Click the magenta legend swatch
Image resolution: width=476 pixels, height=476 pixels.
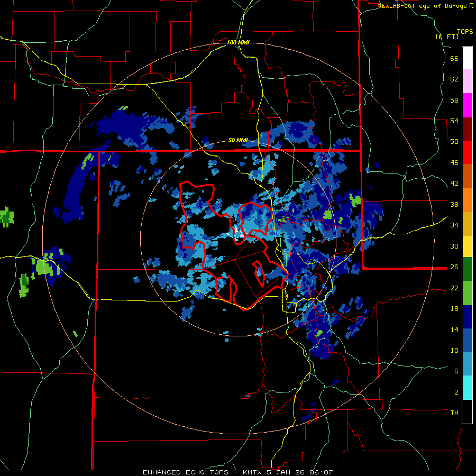(467, 105)
